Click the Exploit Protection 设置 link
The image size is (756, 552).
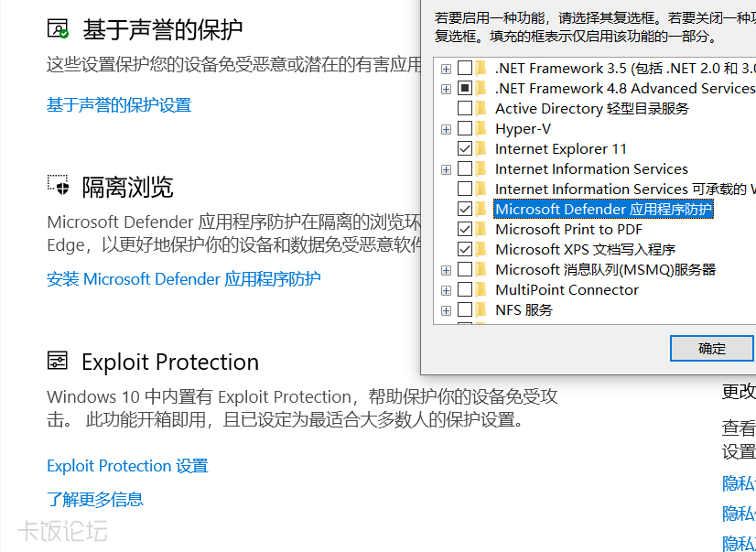click(x=126, y=466)
